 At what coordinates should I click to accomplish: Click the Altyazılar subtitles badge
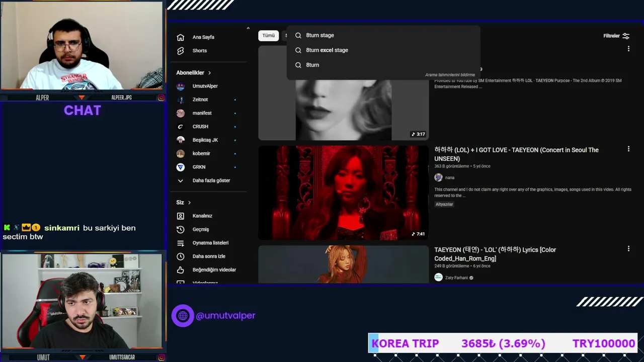tap(444, 204)
